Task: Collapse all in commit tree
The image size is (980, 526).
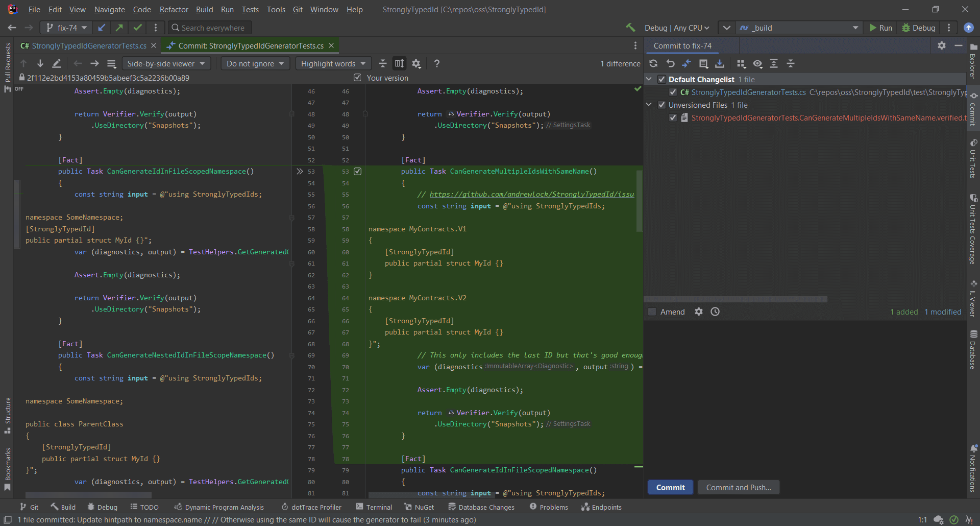Action: pos(791,63)
